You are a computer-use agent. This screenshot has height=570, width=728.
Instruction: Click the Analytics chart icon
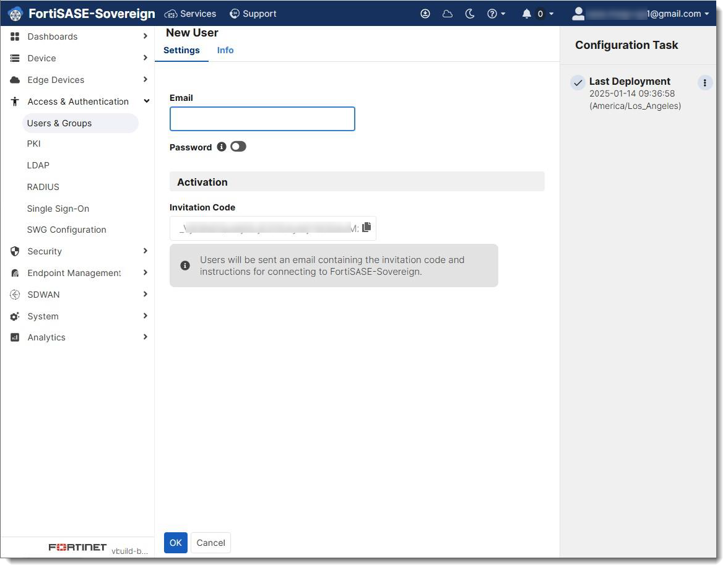(15, 338)
